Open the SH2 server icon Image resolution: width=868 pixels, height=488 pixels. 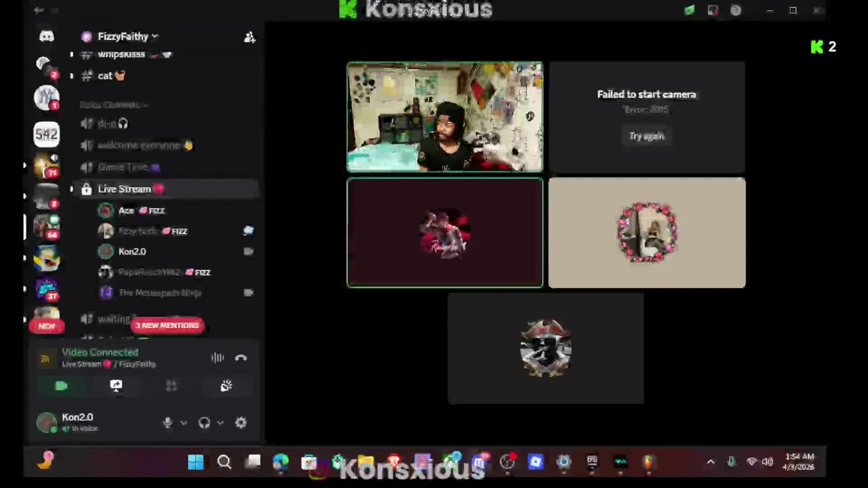point(46,134)
